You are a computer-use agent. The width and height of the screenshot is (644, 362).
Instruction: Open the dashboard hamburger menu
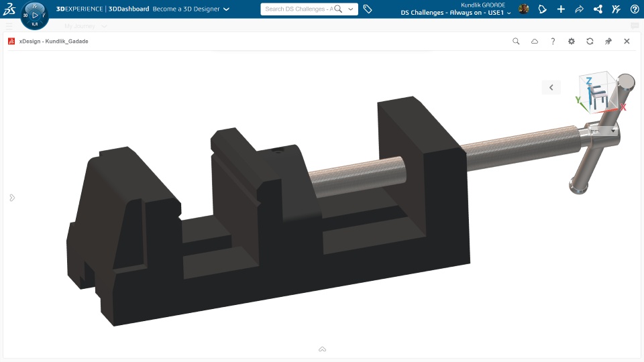tap(9, 26)
